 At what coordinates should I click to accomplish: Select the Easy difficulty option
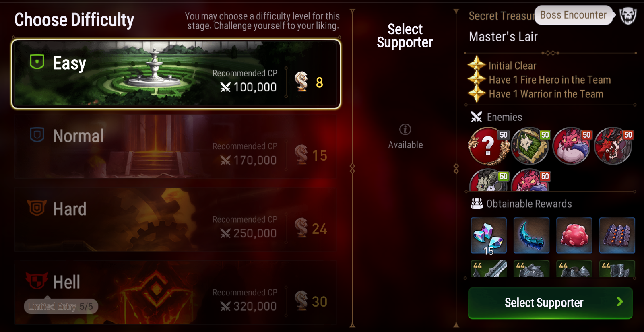click(x=176, y=74)
